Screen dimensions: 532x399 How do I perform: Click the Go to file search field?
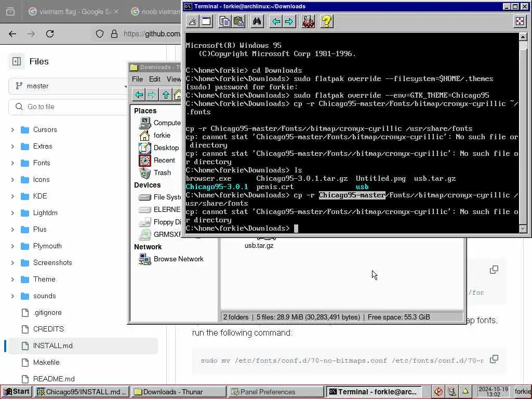click(68, 107)
